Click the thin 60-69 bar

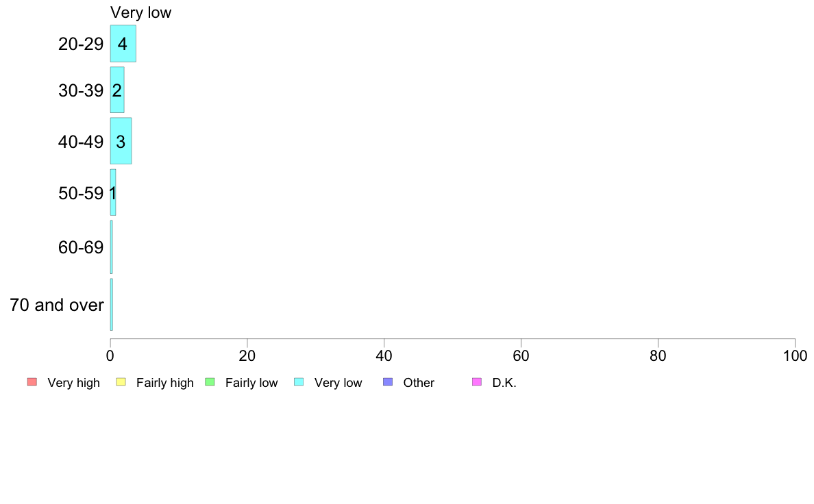tap(111, 247)
